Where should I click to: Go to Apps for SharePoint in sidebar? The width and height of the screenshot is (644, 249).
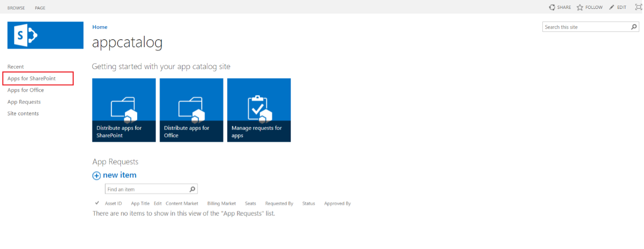pyautogui.click(x=31, y=78)
